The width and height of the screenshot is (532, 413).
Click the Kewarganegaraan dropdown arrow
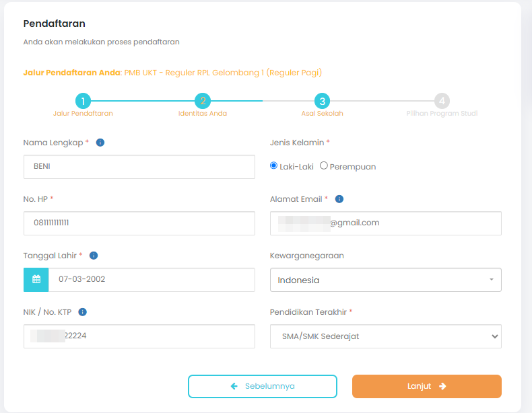492,280
